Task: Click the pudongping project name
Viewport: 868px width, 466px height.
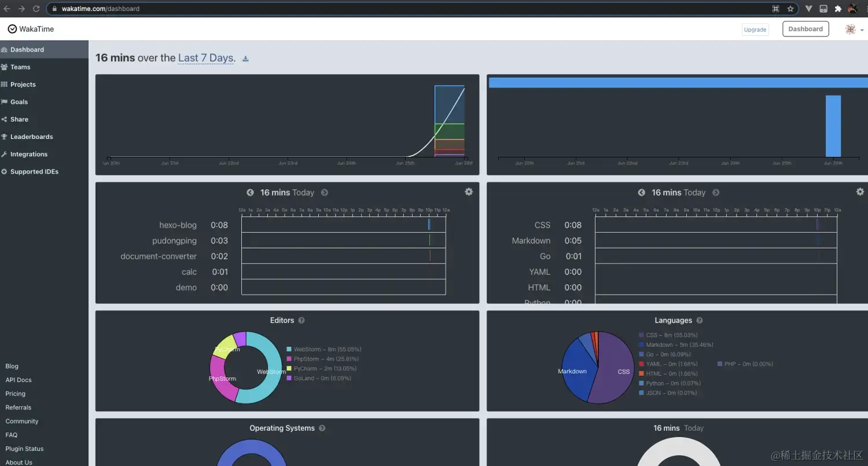Action: 174,241
